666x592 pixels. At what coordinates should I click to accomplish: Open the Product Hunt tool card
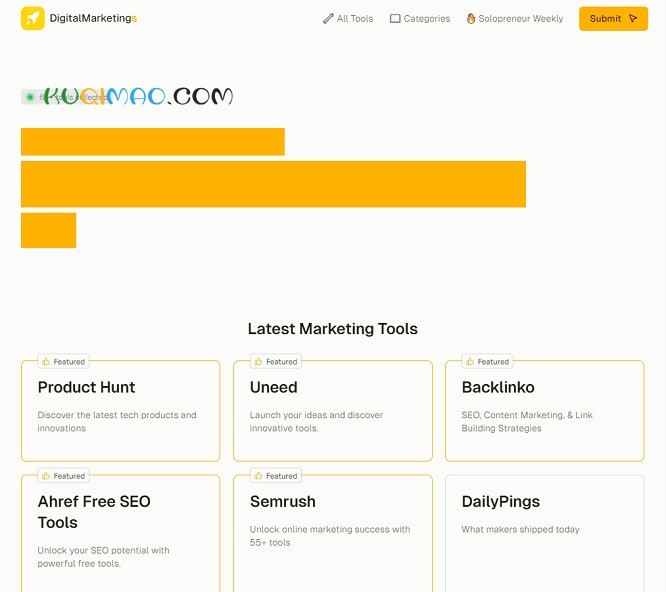(121, 411)
